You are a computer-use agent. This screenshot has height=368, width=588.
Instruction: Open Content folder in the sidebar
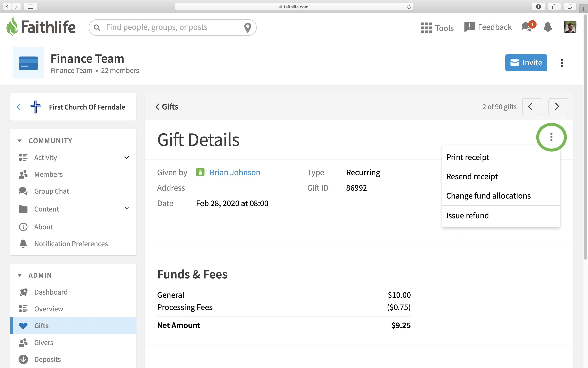tap(47, 209)
